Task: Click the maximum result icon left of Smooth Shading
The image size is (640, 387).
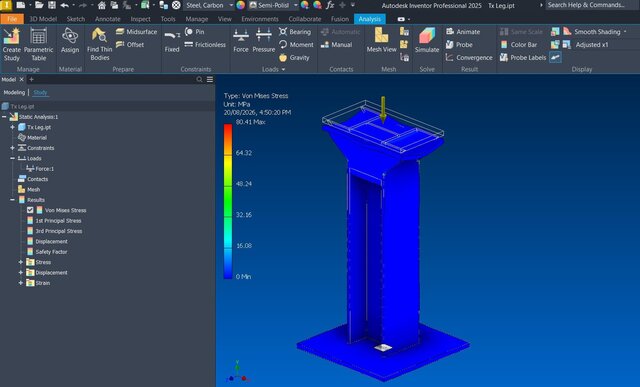Action: click(567, 31)
